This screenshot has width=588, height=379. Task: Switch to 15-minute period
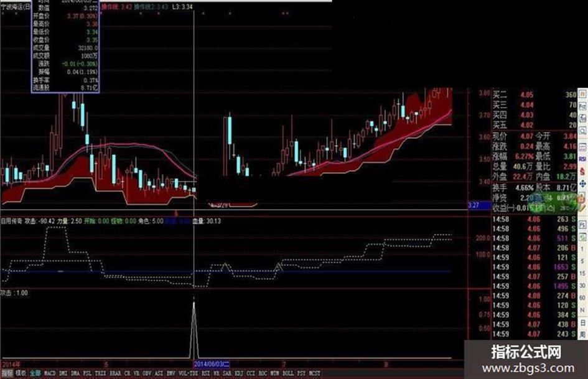pos(582,274)
